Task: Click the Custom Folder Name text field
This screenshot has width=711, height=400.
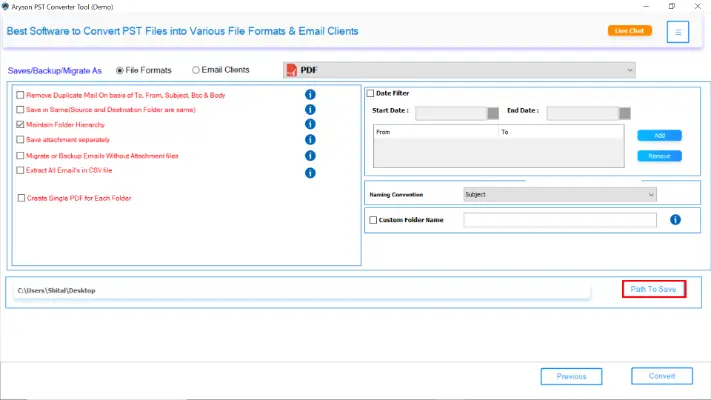Action: tap(559, 220)
